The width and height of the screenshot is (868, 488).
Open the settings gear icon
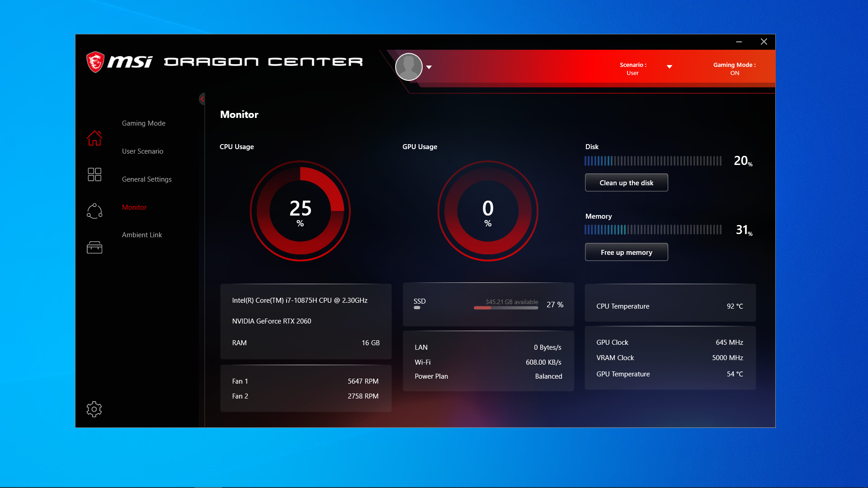pyautogui.click(x=94, y=409)
